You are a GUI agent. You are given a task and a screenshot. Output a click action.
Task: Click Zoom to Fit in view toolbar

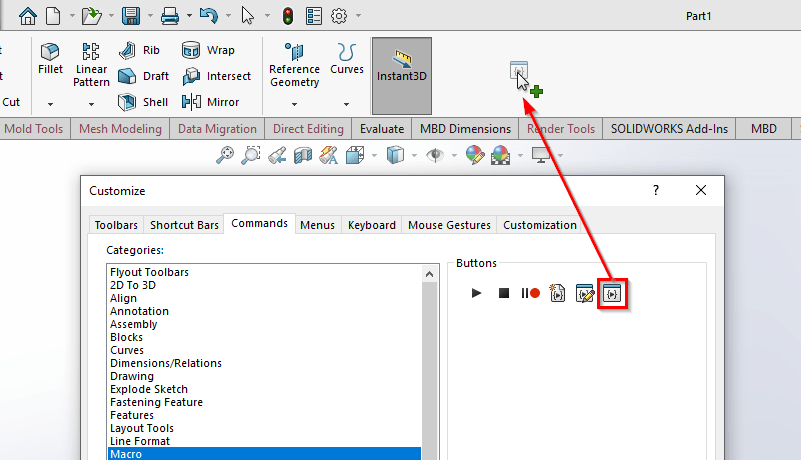225,155
